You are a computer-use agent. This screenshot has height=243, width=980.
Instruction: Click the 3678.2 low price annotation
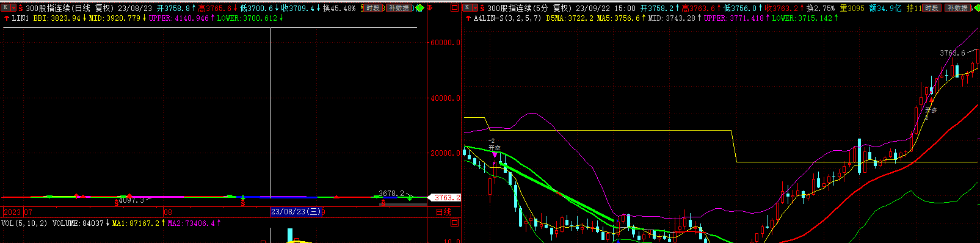[x=391, y=193]
